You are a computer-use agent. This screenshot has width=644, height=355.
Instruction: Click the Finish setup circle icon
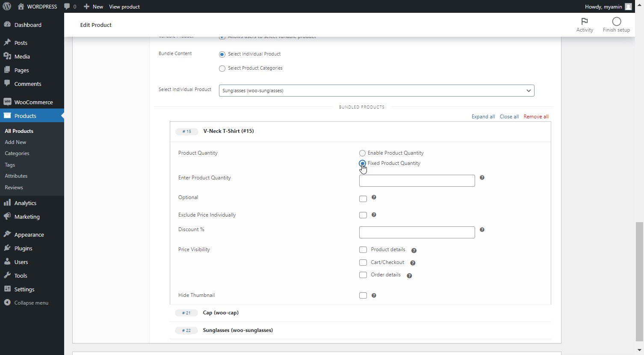pyautogui.click(x=617, y=21)
